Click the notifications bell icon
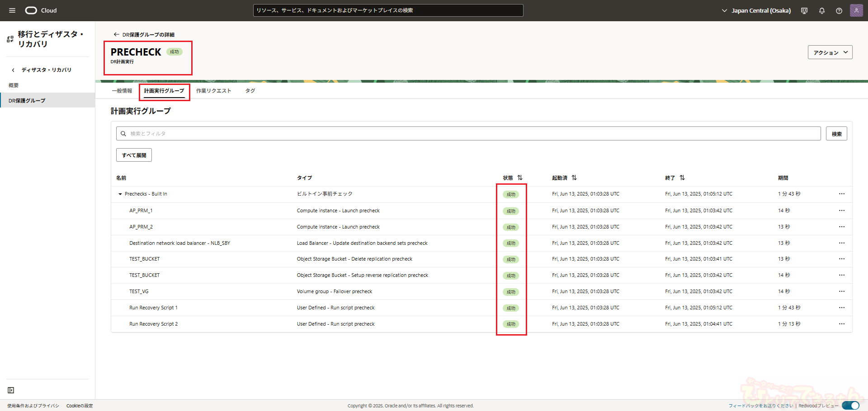This screenshot has width=868, height=411. coord(822,11)
